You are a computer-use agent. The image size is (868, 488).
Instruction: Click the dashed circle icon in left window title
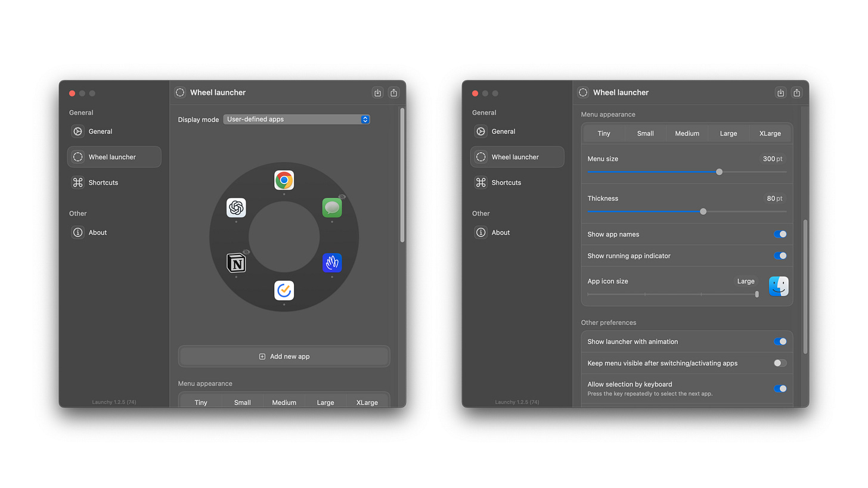[180, 92]
